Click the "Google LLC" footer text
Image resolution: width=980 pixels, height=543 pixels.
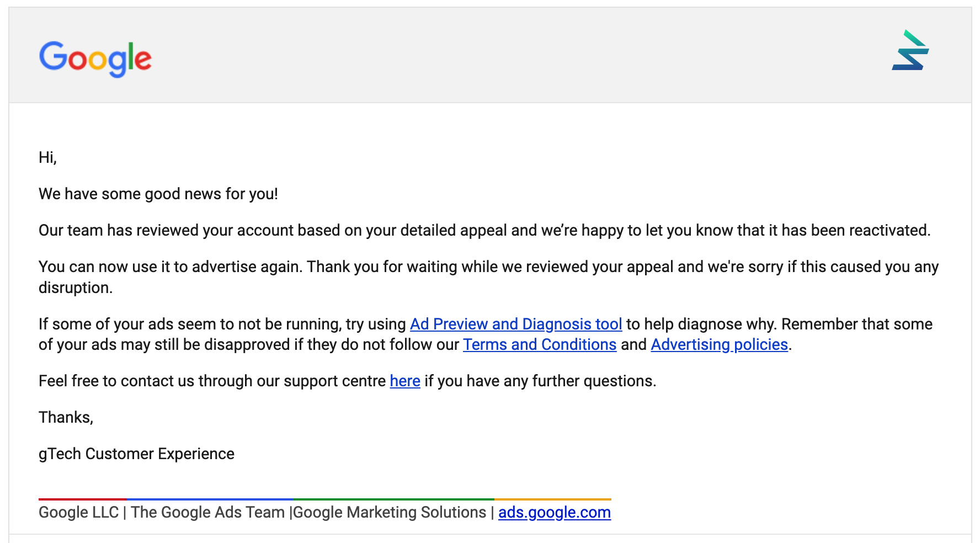point(78,512)
